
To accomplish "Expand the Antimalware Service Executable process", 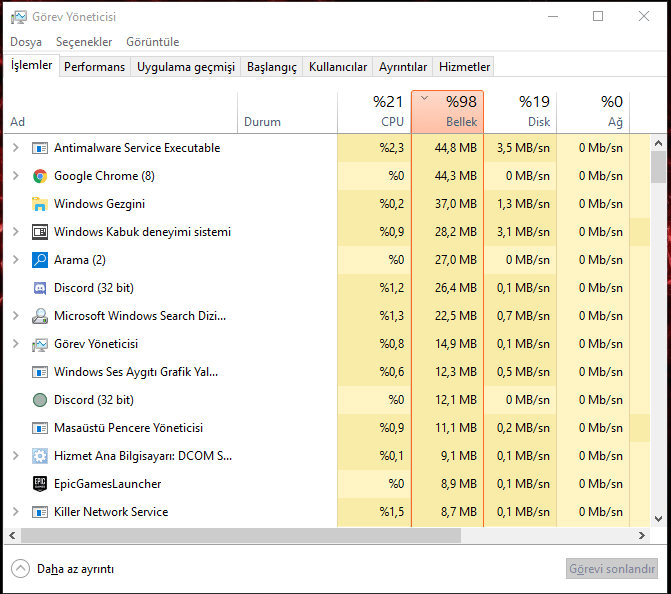I will 16,148.
